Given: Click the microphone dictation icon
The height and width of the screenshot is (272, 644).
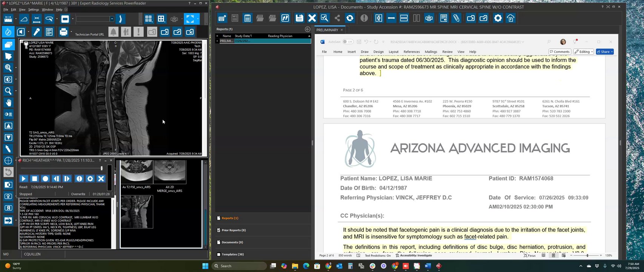Looking at the screenshot, I should coord(37,32).
